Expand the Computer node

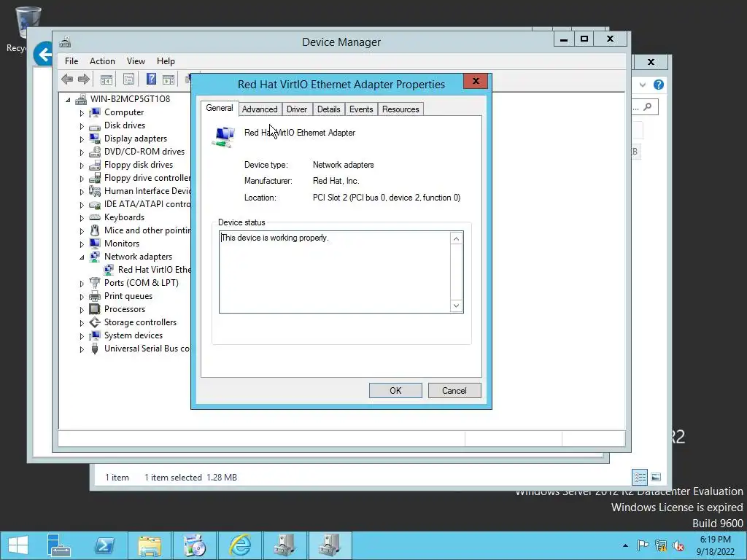click(x=82, y=113)
